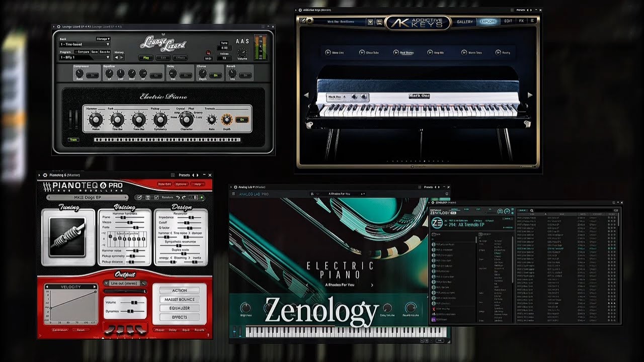Screen dimensions: 644x362
Task: Adjust the Volume slider in Pianoteq Output
Action: (133, 302)
